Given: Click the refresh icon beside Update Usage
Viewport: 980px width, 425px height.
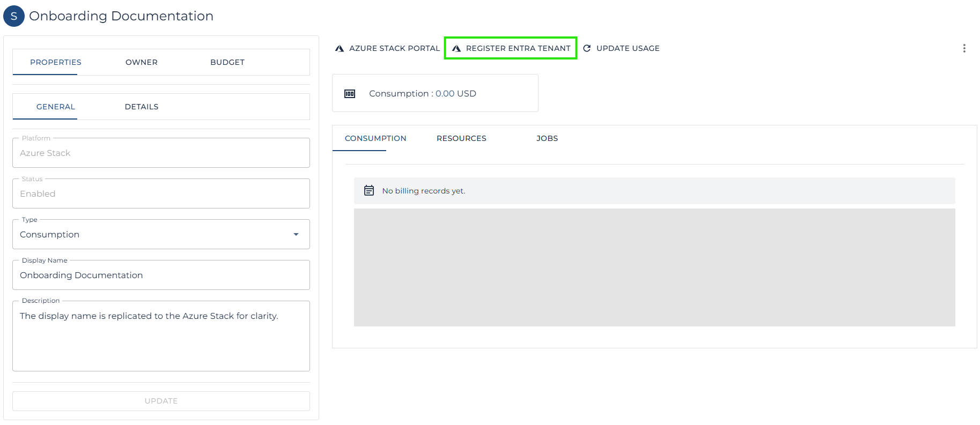Looking at the screenshot, I should click(x=587, y=48).
